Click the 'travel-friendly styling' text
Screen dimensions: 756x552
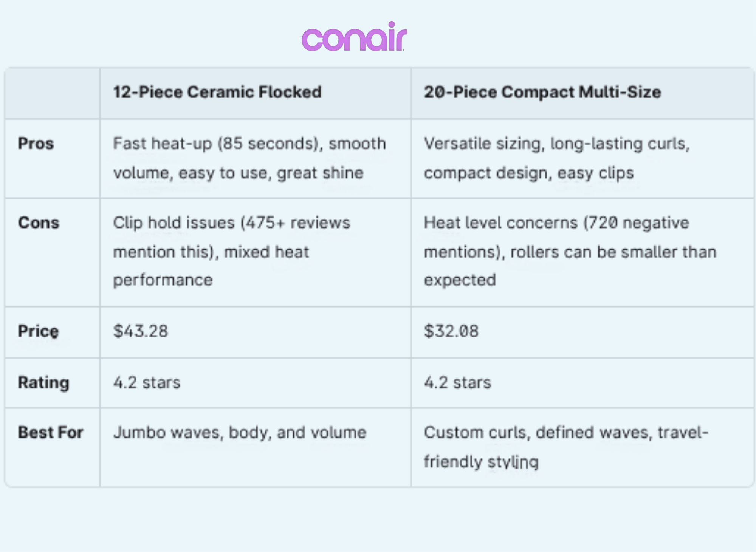(x=481, y=462)
